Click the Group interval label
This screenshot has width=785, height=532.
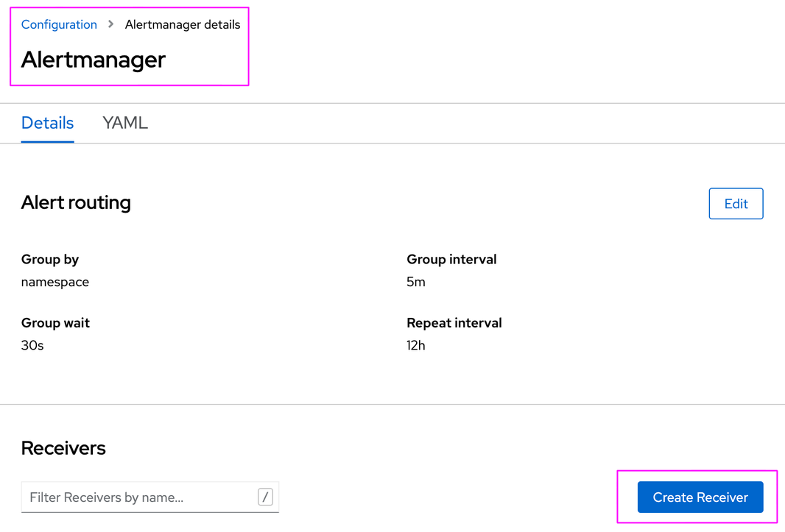(451, 259)
